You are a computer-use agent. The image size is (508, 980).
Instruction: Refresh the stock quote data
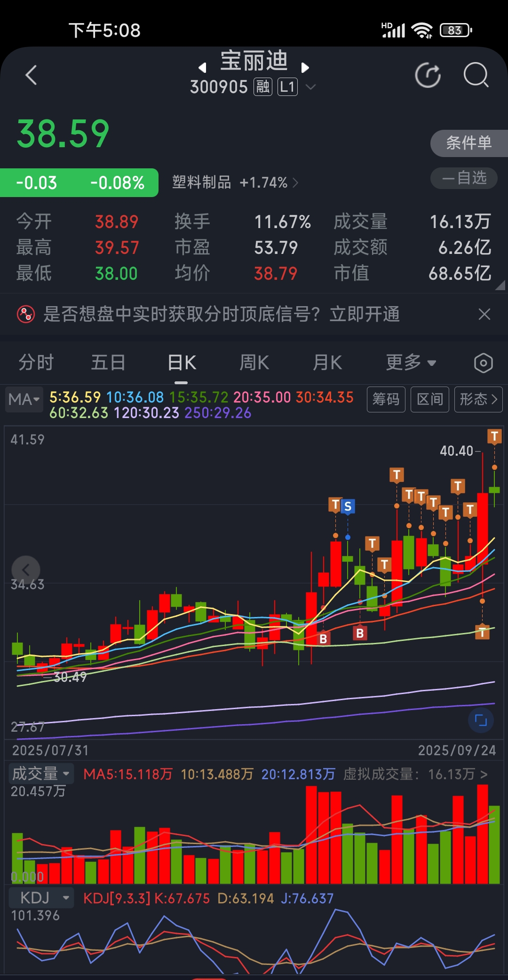pos(428,75)
